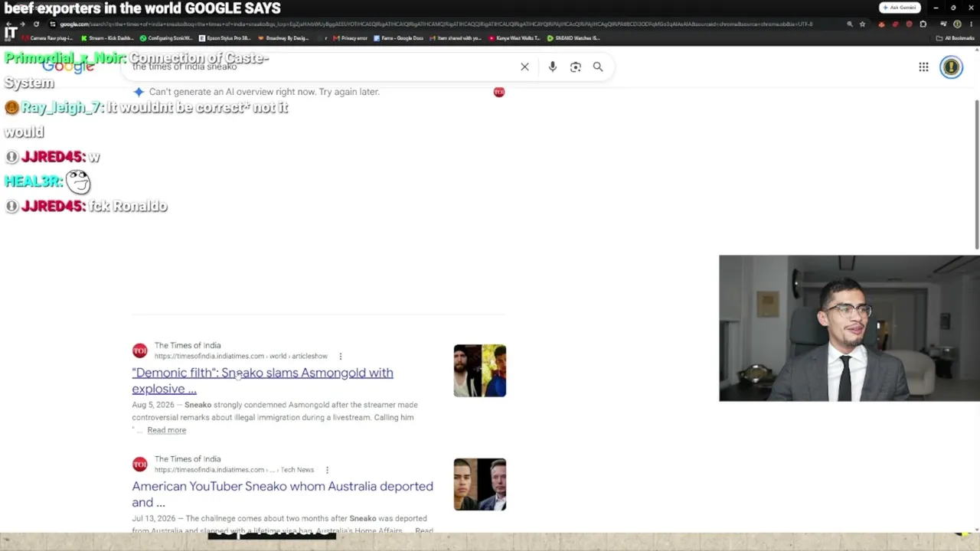This screenshot has height=551, width=980.
Task: Open the Google apps grid
Action: tap(923, 67)
